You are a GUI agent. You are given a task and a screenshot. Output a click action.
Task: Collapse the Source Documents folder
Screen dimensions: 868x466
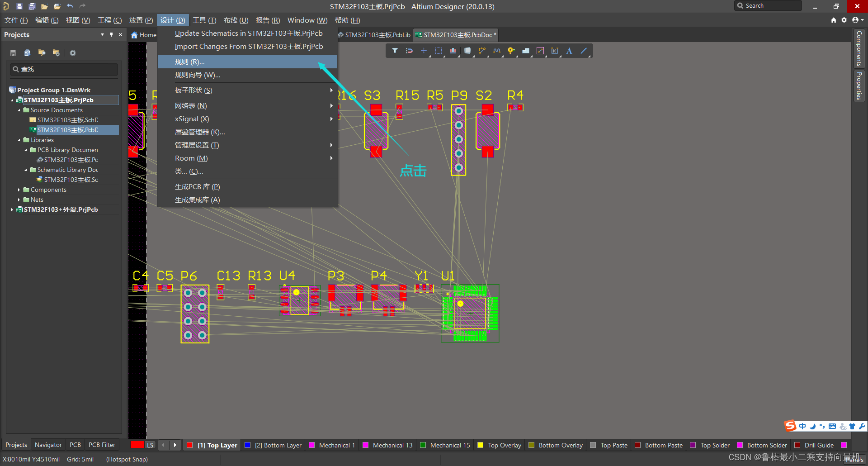pyautogui.click(x=19, y=110)
